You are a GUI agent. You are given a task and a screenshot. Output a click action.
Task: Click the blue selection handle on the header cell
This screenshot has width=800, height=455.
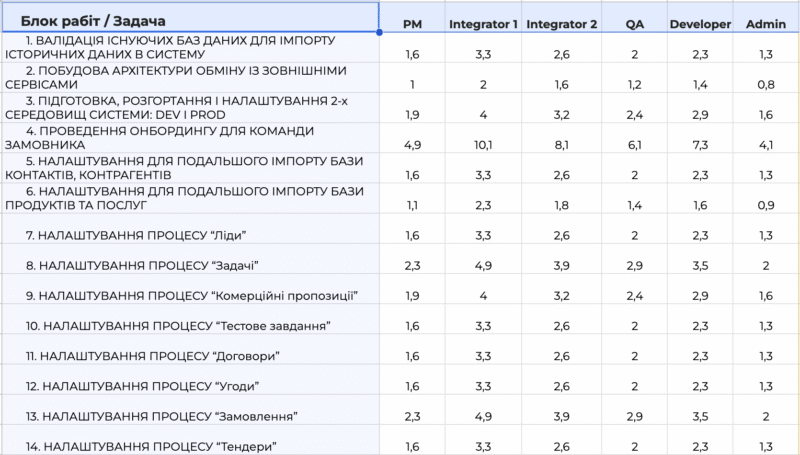[x=379, y=32]
